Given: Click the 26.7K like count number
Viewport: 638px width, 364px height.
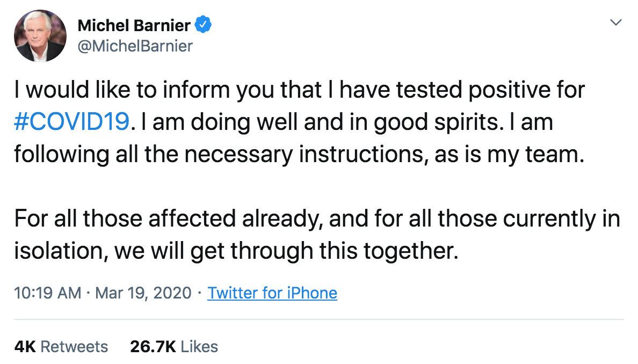Looking at the screenshot, I should [x=153, y=347].
